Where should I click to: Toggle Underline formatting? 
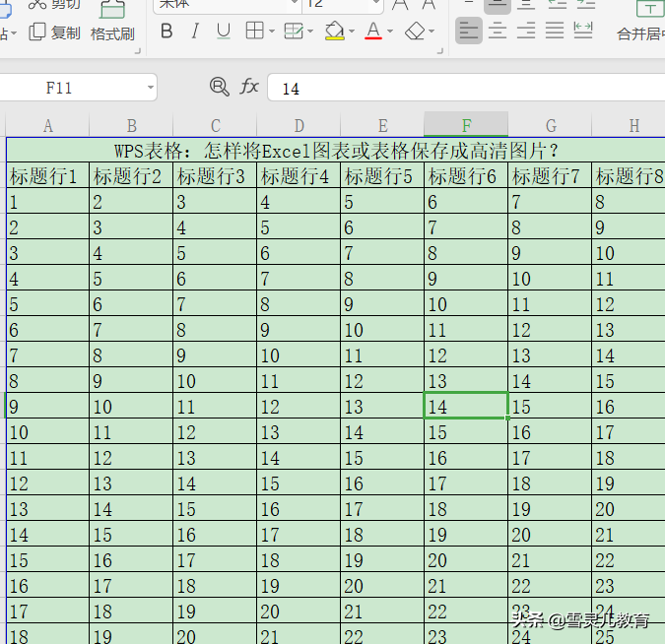(x=223, y=32)
